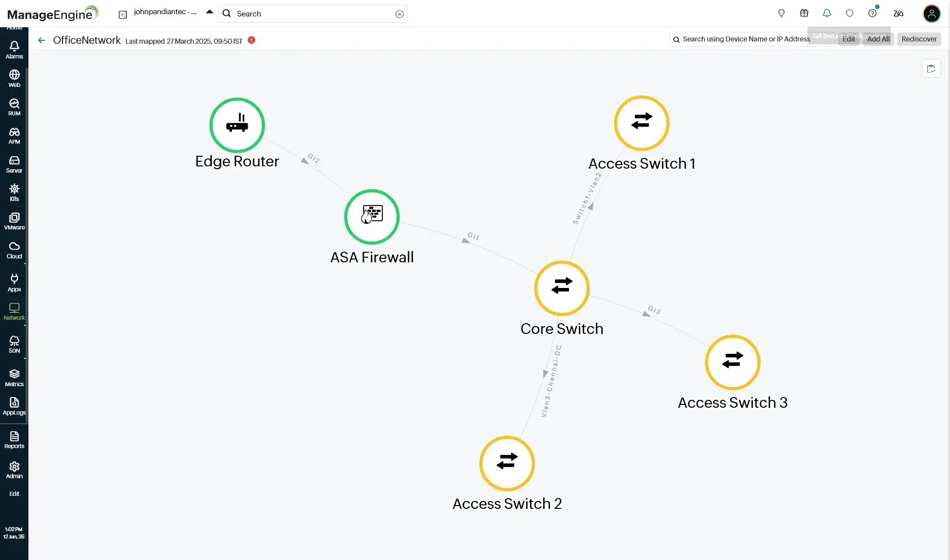Click the lightbulb tips icon
Image resolution: width=950 pixels, height=560 pixels.
pos(781,13)
